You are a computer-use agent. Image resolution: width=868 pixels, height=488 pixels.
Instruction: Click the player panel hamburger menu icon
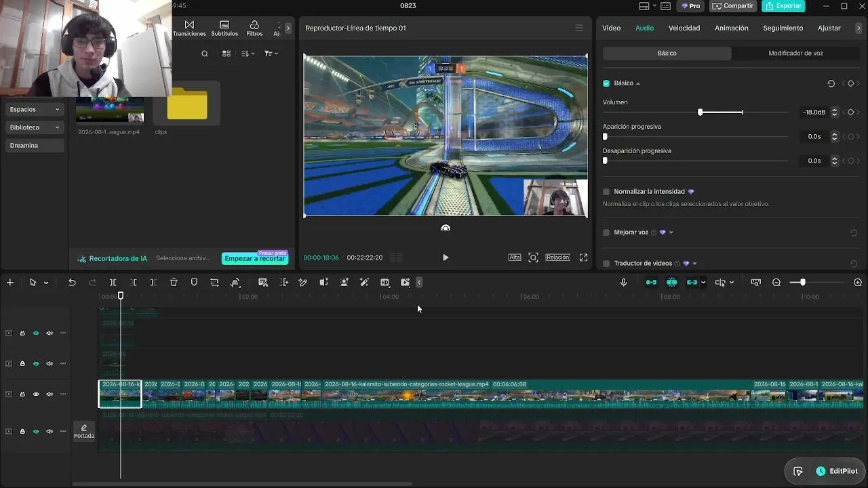click(x=579, y=28)
